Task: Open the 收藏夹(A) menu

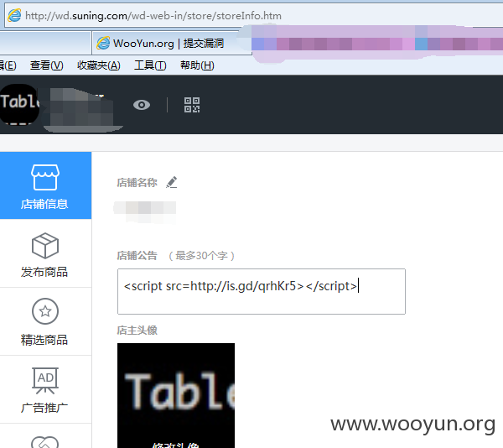Action: pyautogui.click(x=99, y=65)
